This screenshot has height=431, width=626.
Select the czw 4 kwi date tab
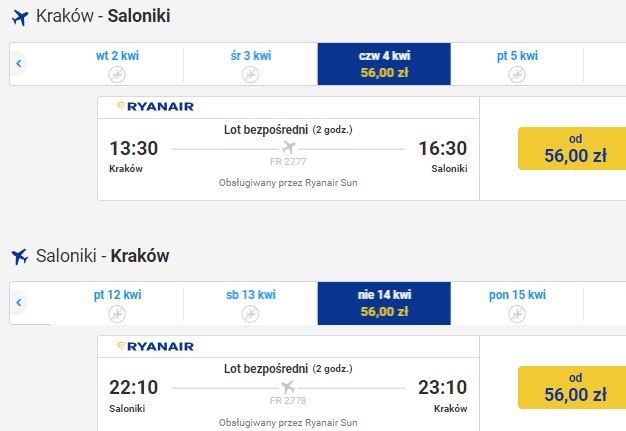[384, 64]
